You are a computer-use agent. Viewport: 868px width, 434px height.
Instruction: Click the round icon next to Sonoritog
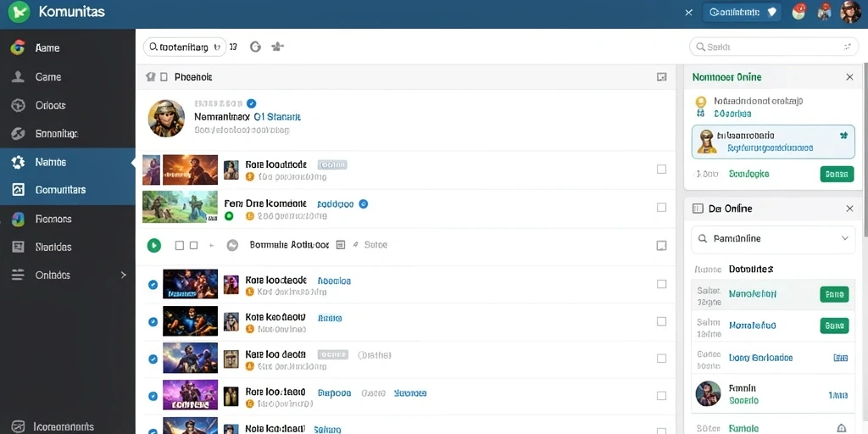18,133
